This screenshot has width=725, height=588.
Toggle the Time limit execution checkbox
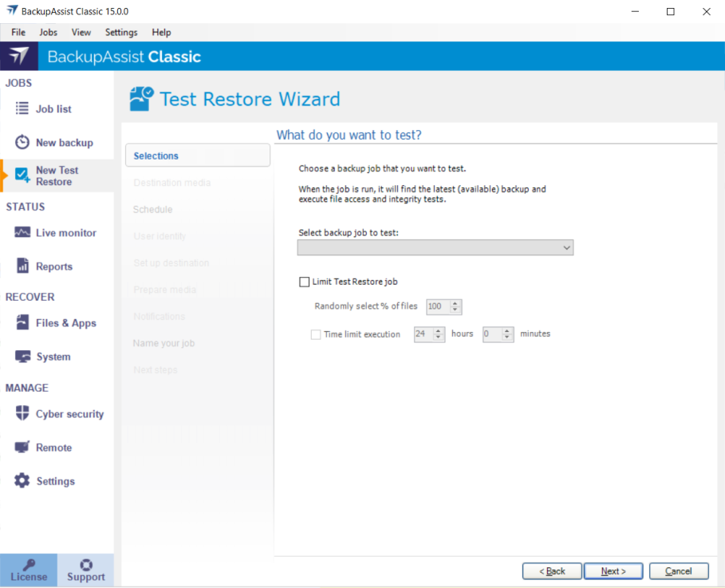click(316, 334)
